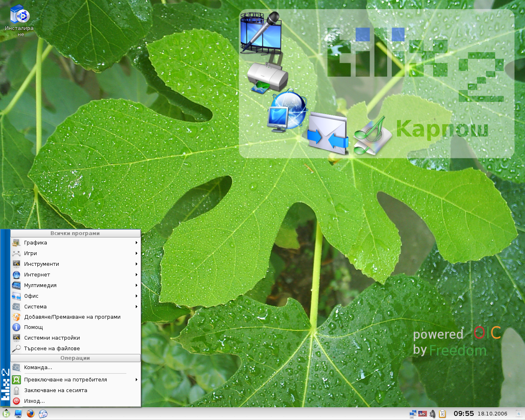Screen dimensions: 525x420
Task: Toggle the US keyboard layout flag
Action: pyautogui.click(x=422, y=414)
